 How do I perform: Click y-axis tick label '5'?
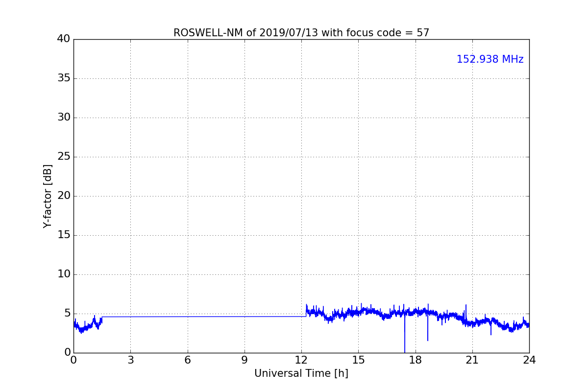click(67, 314)
